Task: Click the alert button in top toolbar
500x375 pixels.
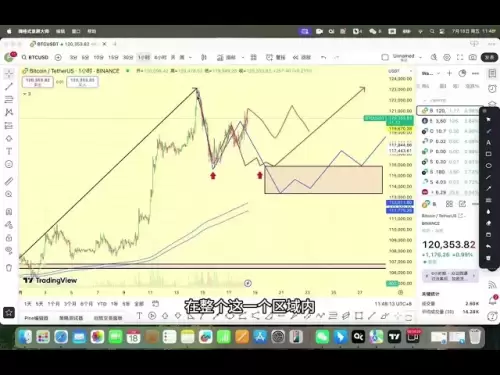Action: [x=276, y=57]
